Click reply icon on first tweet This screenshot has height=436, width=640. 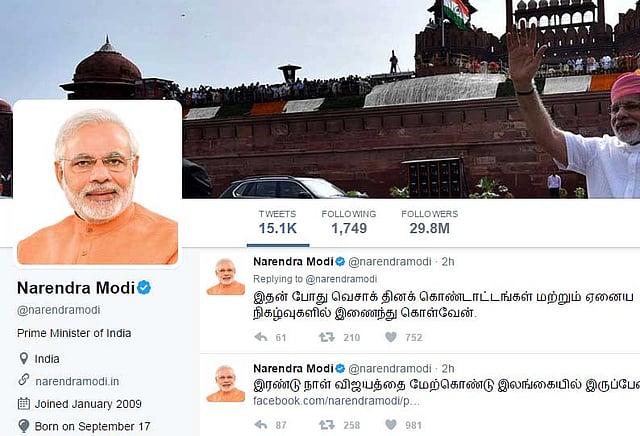(x=261, y=337)
